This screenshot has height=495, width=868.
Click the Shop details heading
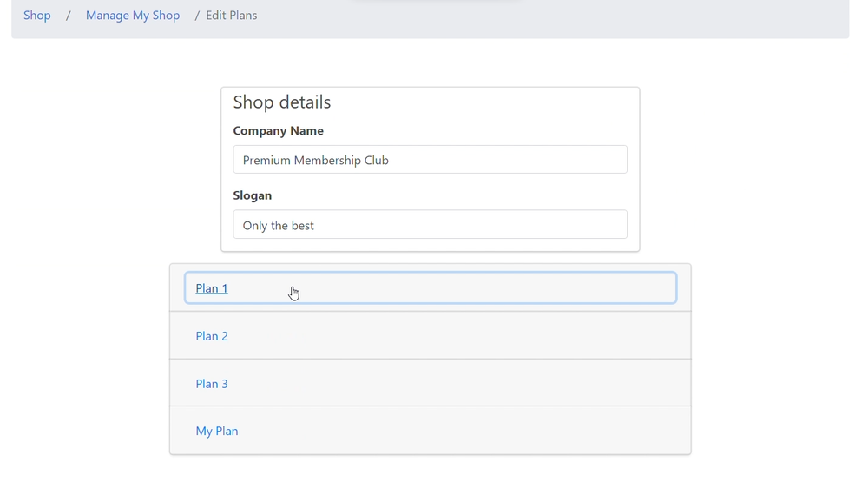282,102
